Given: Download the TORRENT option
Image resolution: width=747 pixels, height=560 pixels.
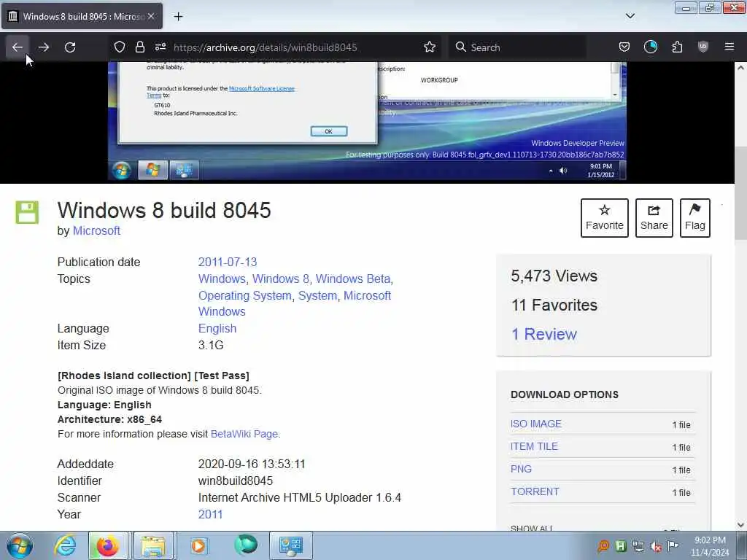Looking at the screenshot, I should (x=535, y=491).
